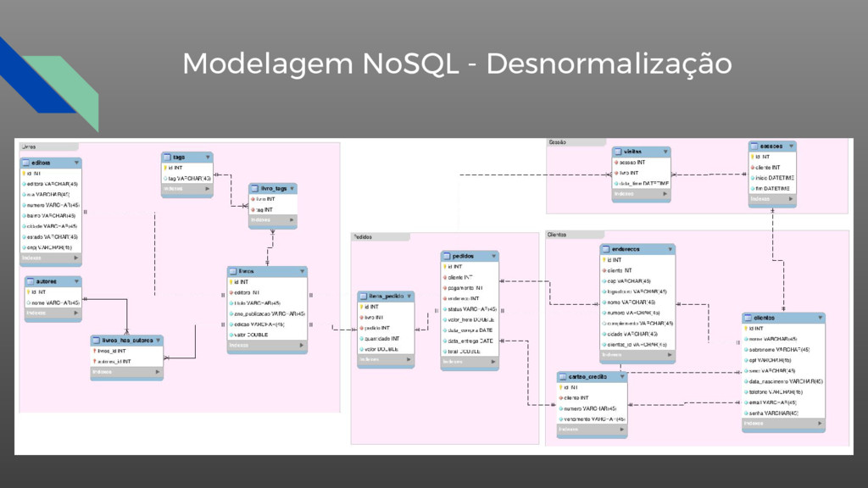868x488 pixels.
Task: Click the livro_tags table icon
Action: [x=254, y=189]
